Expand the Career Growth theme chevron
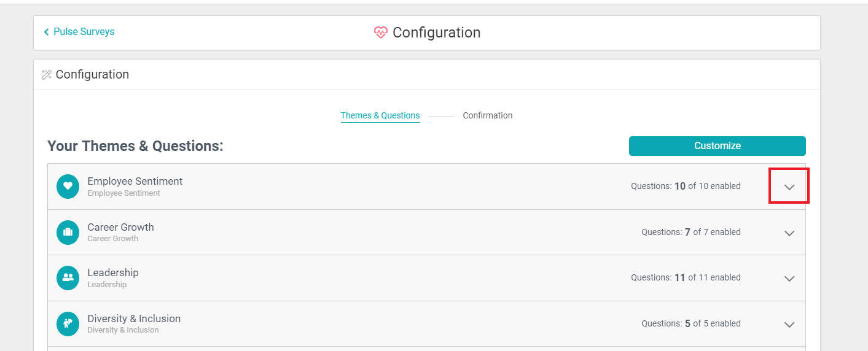Screen dimensions: 868x351 pyautogui.click(x=789, y=233)
